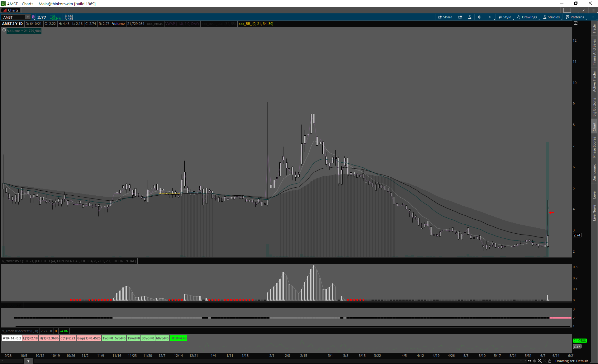Click the alerts icon after Share
Image resolution: width=598 pixels, height=364 pixels.
pyautogui.click(x=460, y=17)
